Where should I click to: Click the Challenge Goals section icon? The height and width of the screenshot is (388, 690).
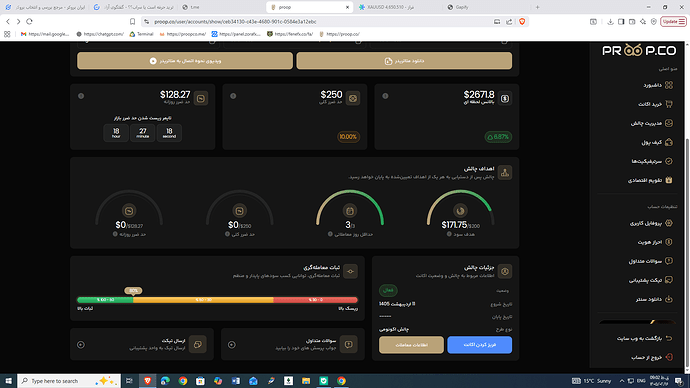(x=505, y=172)
